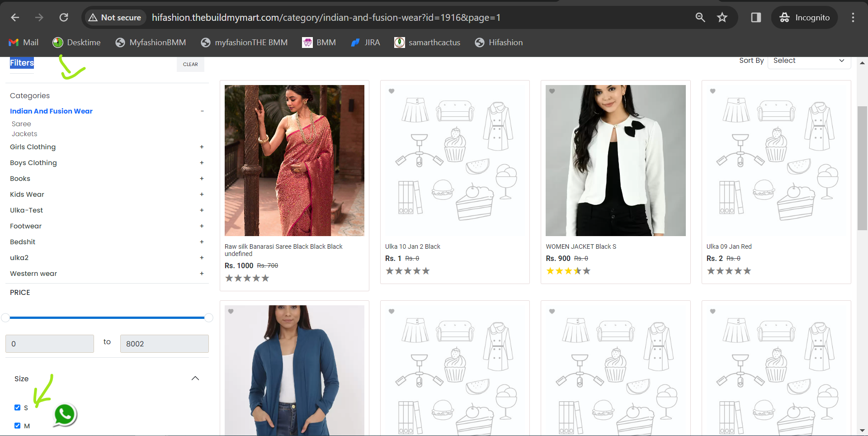The width and height of the screenshot is (868, 436).
Task: Click the maximum price input showing 8002
Action: point(165,344)
